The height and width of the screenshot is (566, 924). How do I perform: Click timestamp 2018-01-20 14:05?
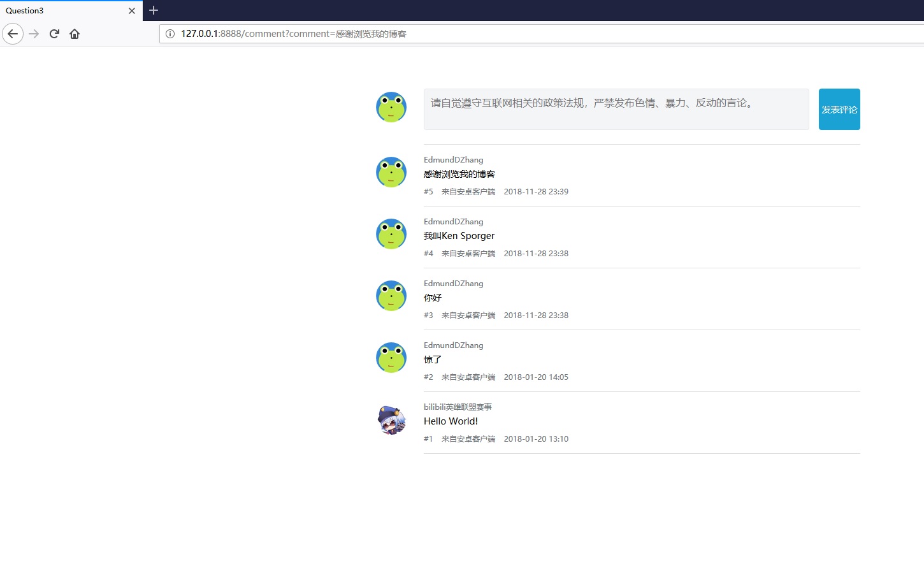coord(536,377)
